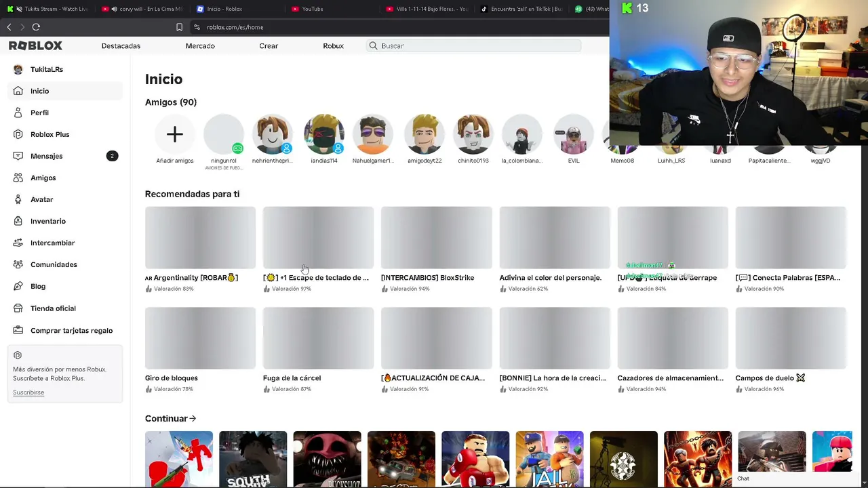
Task: Open the ACTUALIZACIÓN DE CAJA game card
Action: tap(436, 350)
